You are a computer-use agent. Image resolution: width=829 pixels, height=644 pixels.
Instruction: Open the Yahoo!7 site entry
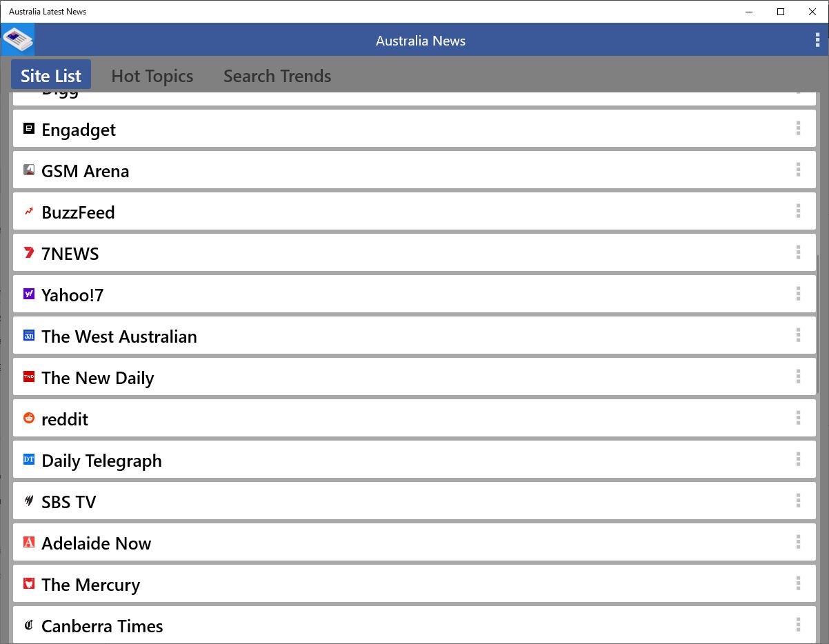pyautogui.click(x=414, y=294)
